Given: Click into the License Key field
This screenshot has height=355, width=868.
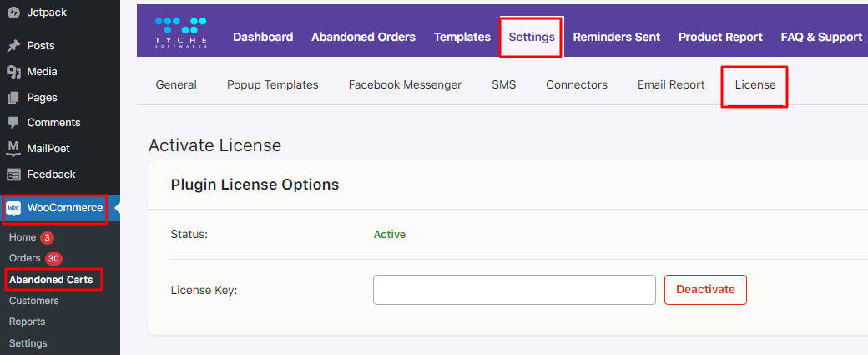Looking at the screenshot, I should coord(514,290).
